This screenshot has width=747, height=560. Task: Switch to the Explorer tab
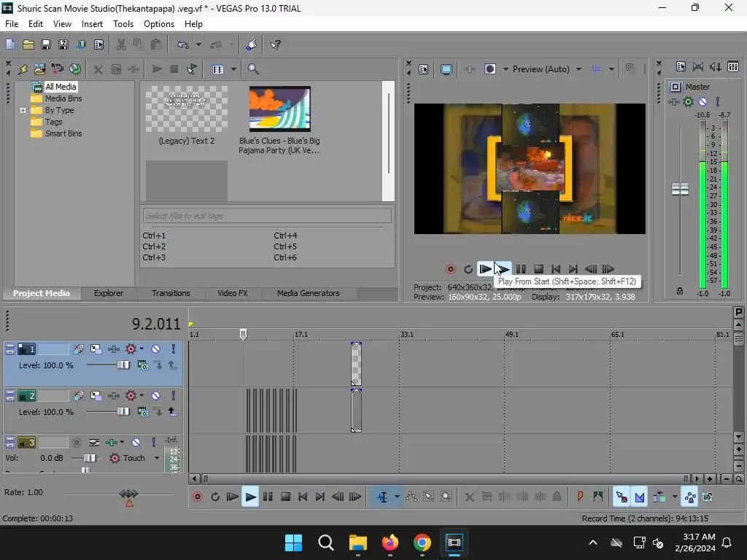point(109,293)
